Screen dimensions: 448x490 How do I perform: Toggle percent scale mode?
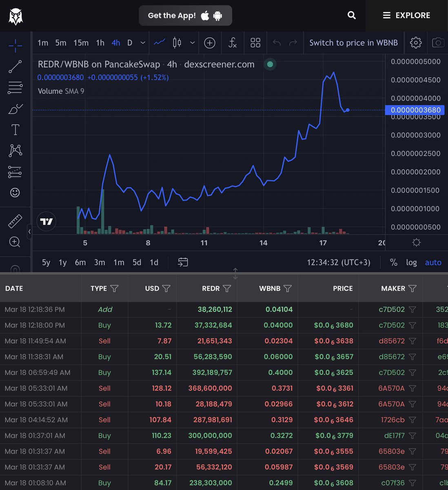pyautogui.click(x=394, y=263)
